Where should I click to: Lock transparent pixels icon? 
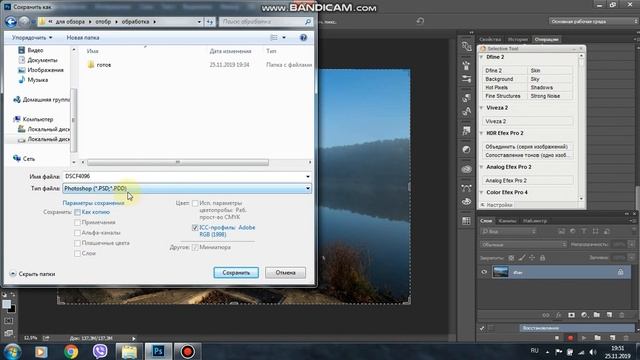pos(511,258)
